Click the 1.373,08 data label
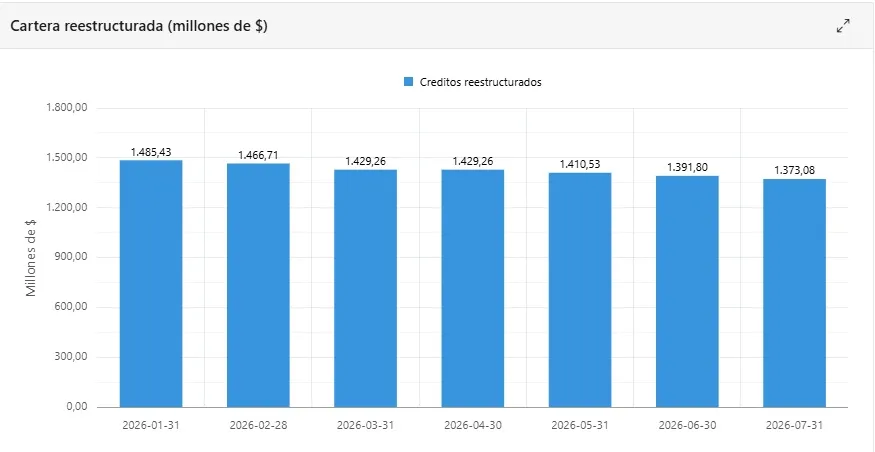 pyautogui.click(x=794, y=171)
